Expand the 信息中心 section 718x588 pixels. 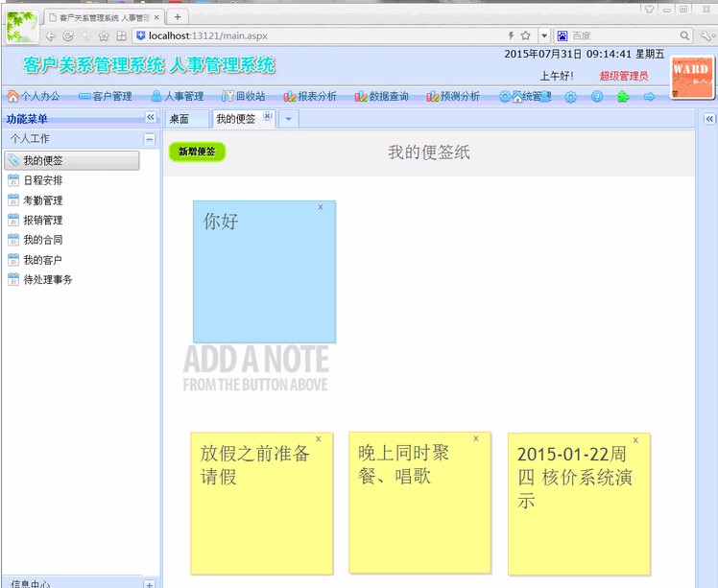[x=149, y=583]
